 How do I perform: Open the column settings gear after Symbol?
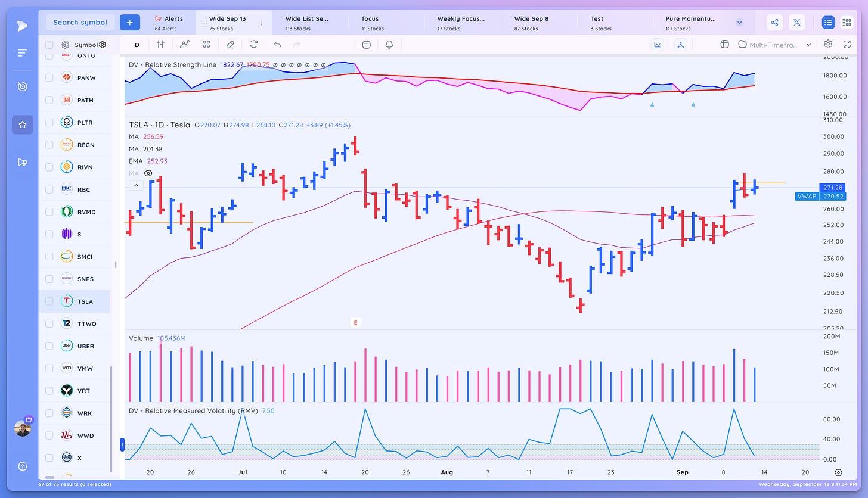click(103, 45)
